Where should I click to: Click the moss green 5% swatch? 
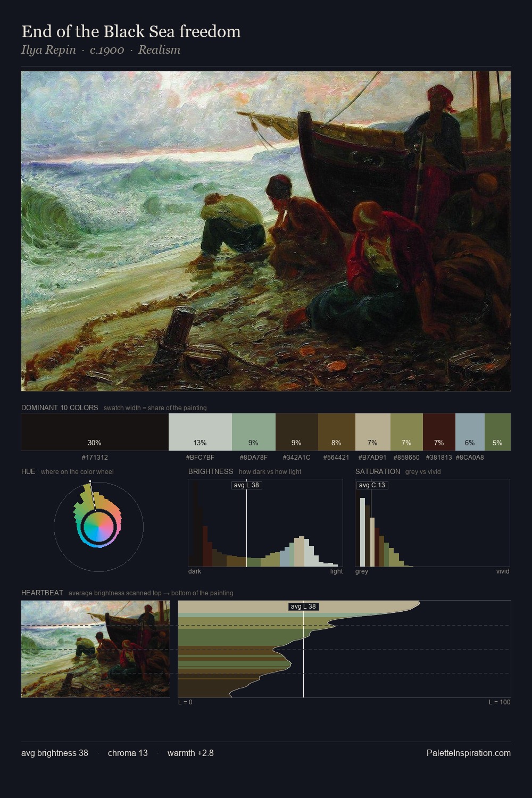click(x=497, y=432)
